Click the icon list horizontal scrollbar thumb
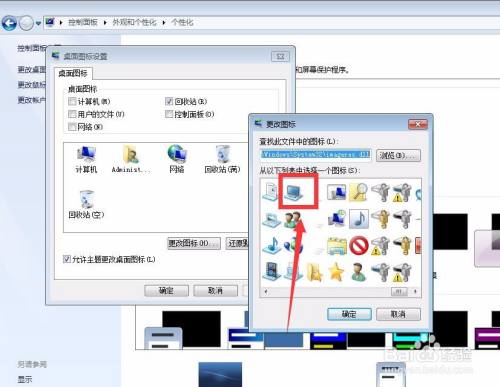This screenshot has height=387, width=500. 399,292
